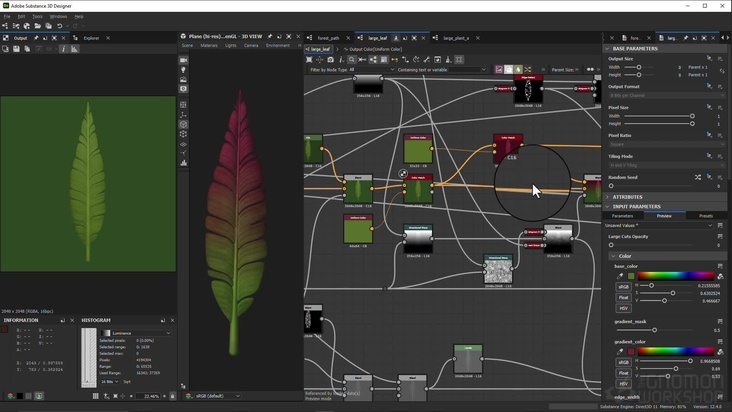Click the fit-to-view icon in graph toolbar
Viewport: 732px width, 412px height.
309,60
